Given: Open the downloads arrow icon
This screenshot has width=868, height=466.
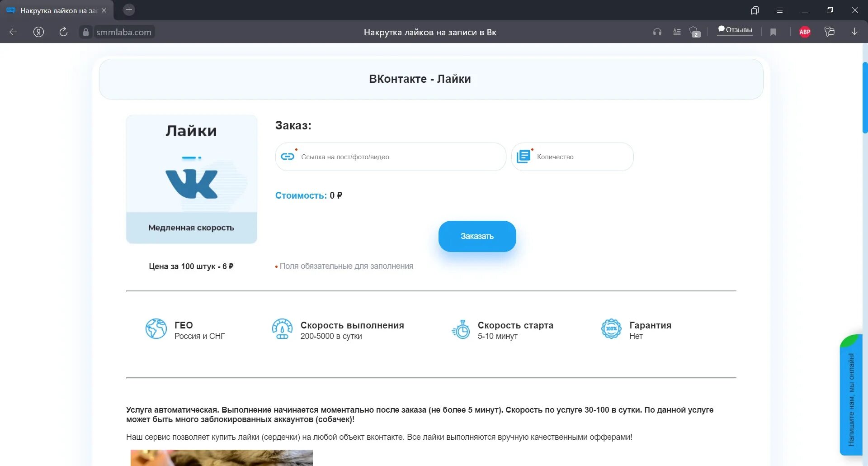Looking at the screenshot, I should (x=854, y=32).
